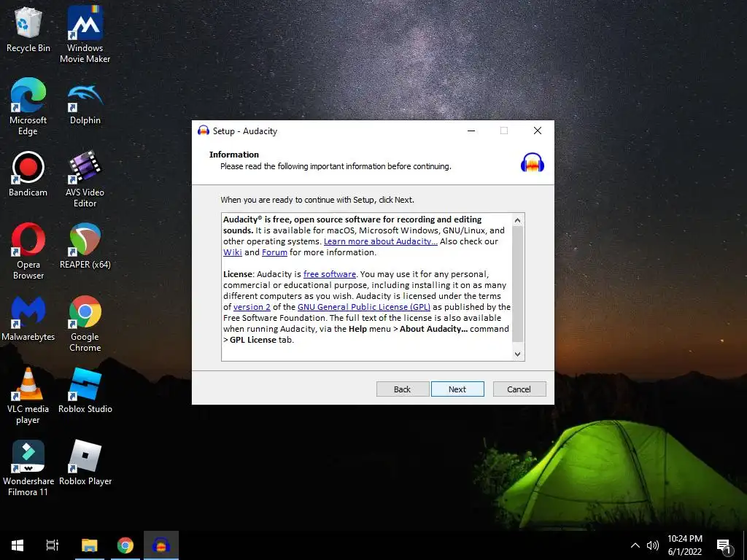Select the Malwarebytes desktop shortcut
The image size is (747, 560).
click(x=28, y=319)
